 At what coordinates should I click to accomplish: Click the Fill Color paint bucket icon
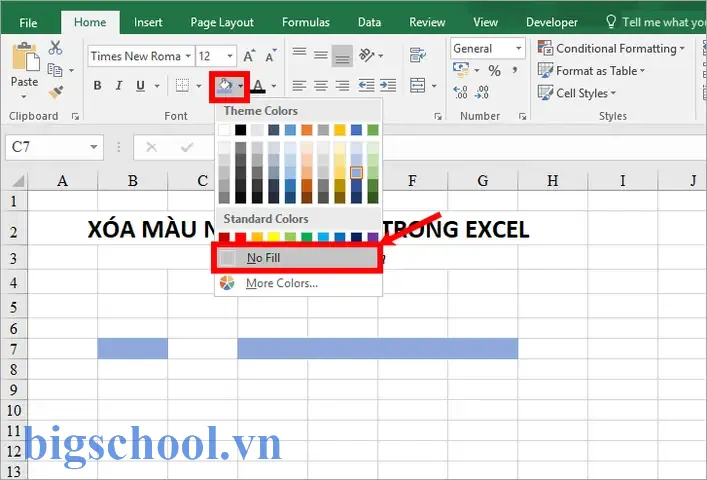[x=225, y=85]
